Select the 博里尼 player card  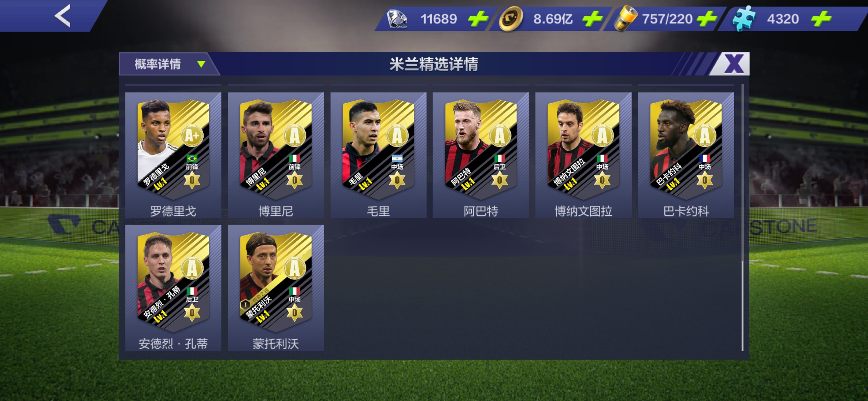point(276,155)
